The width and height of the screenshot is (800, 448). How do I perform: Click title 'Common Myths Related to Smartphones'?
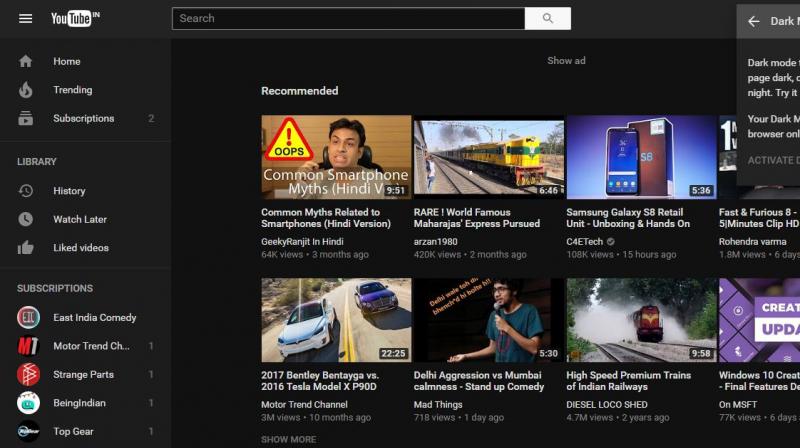click(x=326, y=218)
